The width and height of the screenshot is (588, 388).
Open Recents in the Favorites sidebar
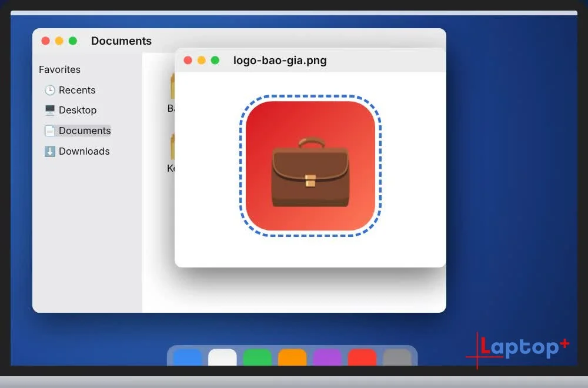70,90
